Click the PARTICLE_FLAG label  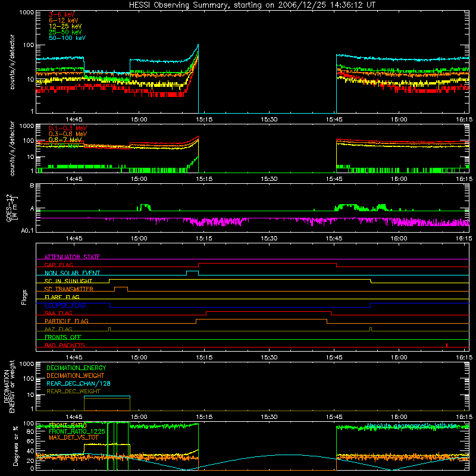(67, 321)
